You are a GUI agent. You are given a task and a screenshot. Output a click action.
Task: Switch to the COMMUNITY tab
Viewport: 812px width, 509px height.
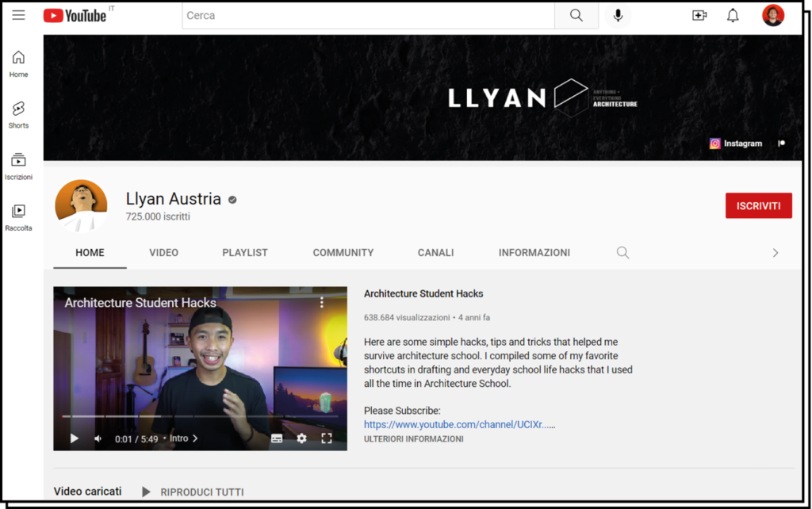tap(343, 253)
